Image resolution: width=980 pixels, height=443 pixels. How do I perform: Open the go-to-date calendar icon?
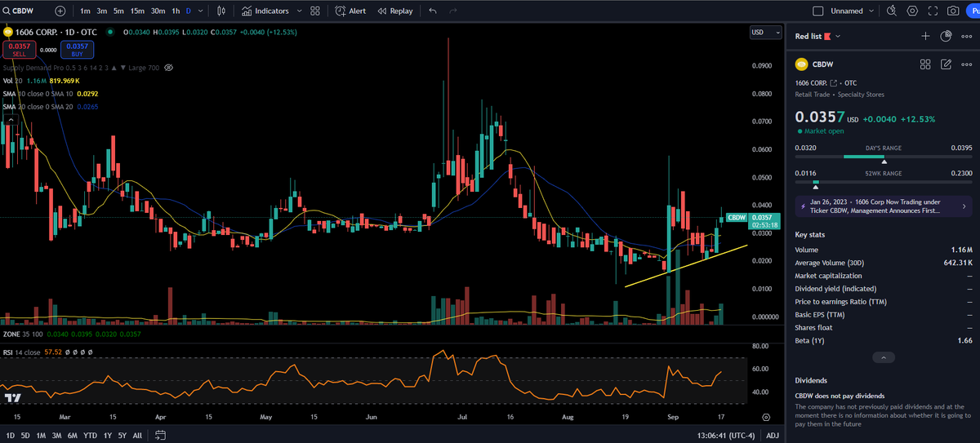[160, 436]
